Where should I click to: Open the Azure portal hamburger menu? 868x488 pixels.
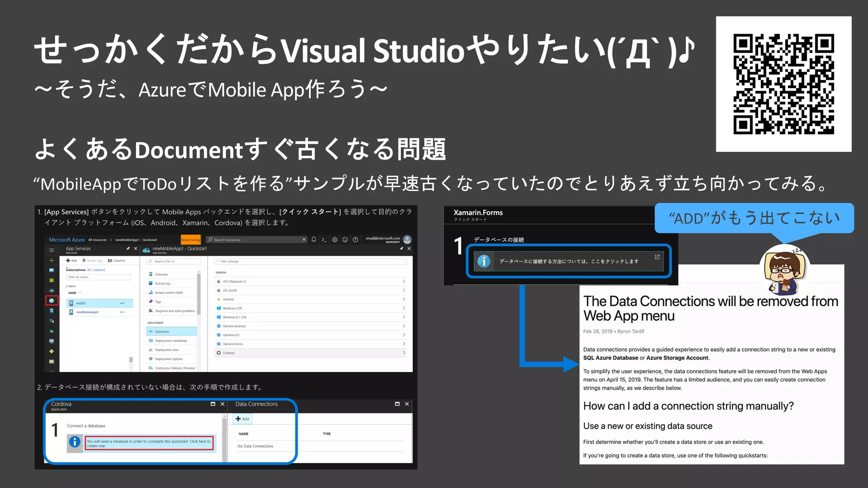51,250
